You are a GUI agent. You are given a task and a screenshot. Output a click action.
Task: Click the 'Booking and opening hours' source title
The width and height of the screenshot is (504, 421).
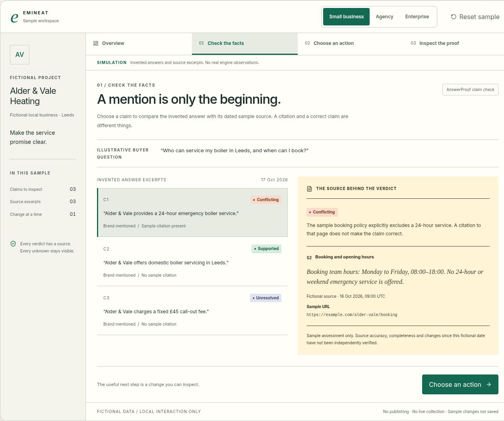point(345,257)
